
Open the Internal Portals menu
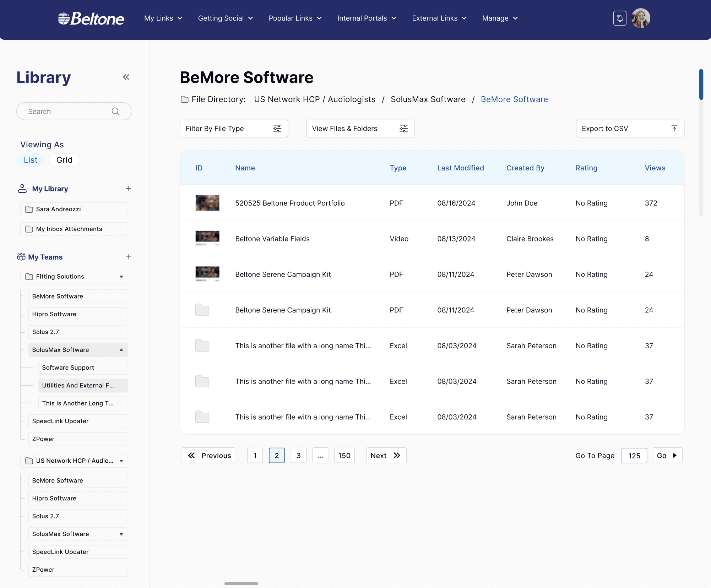[x=367, y=18]
